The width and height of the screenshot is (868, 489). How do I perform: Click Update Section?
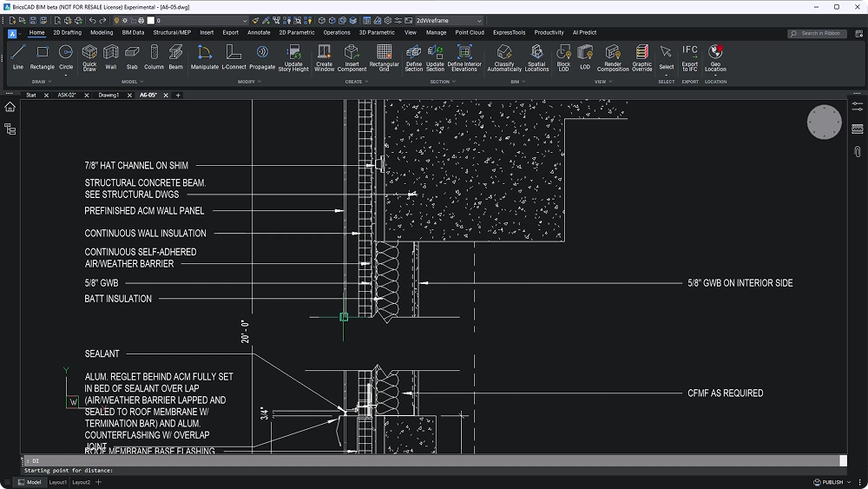(x=435, y=57)
